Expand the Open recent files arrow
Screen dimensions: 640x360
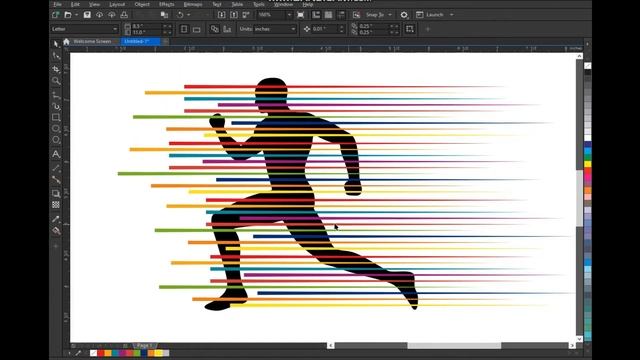(x=76, y=15)
